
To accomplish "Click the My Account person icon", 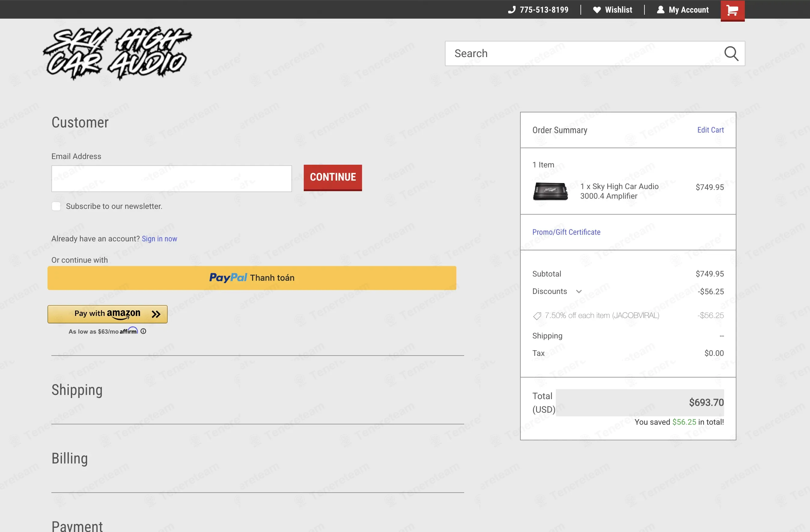I will click(x=661, y=10).
